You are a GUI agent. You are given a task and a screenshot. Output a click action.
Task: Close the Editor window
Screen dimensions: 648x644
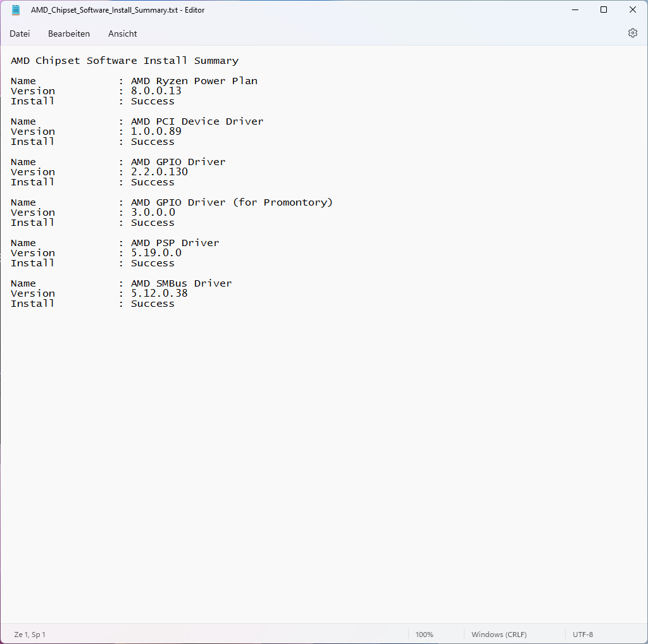[x=632, y=10]
